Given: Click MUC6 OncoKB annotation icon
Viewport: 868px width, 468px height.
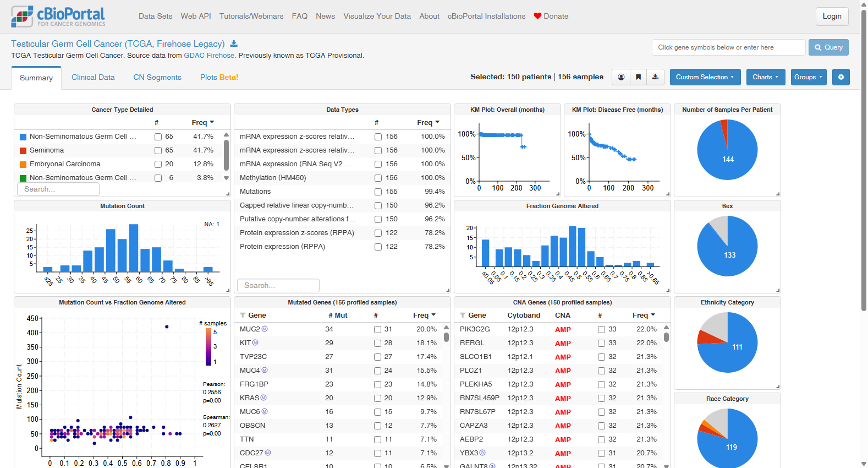Looking at the screenshot, I should click(265, 412).
